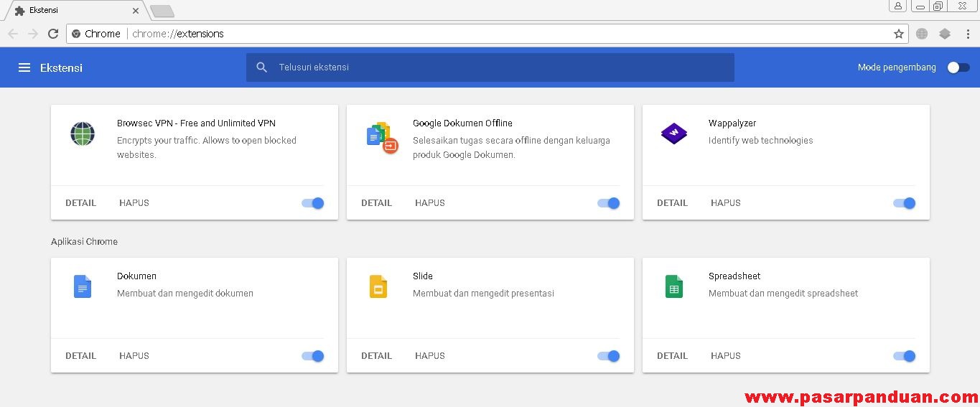
Task: Click the Wappalyzer extension icon
Action: point(673,134)
